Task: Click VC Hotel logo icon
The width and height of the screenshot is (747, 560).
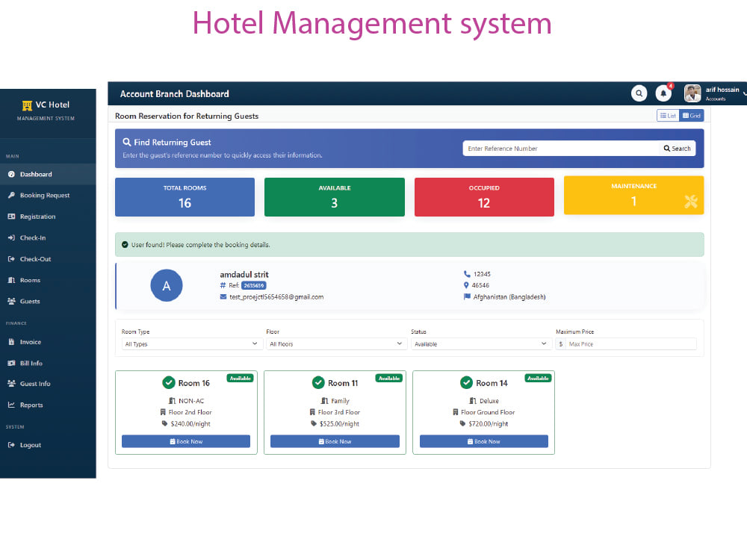Action: (27, 105)
